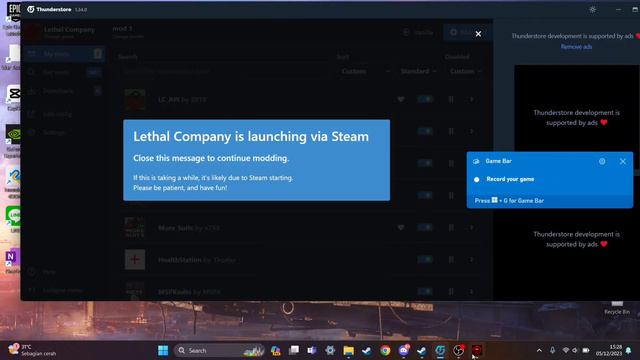This screenshot has height=360, width=640.
Task: Click the battery tray icon
Action: (586, 350)
